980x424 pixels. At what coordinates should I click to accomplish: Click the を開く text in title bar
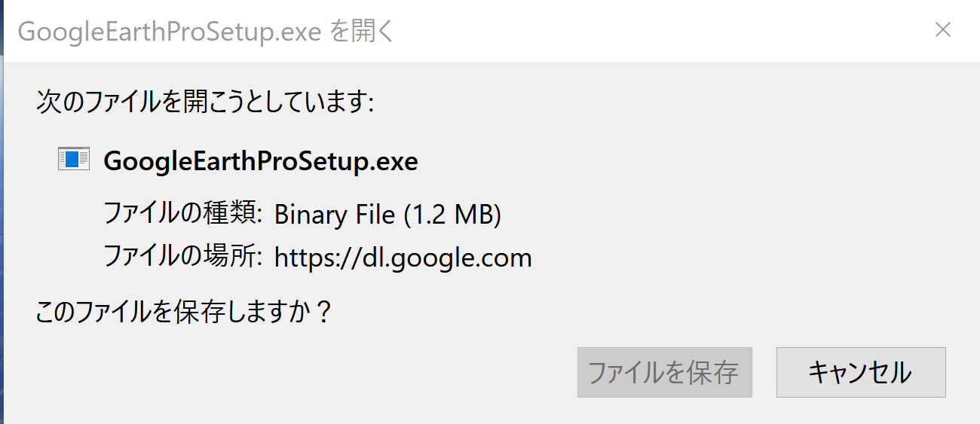(363, 32)
